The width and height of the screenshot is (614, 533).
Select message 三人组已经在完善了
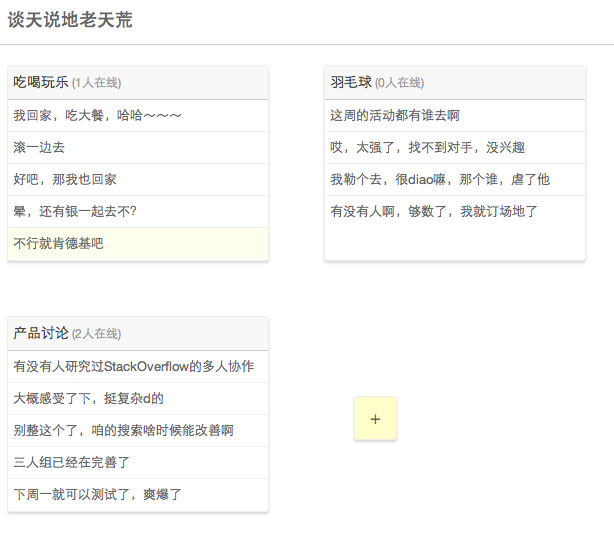tap(72, 463)
